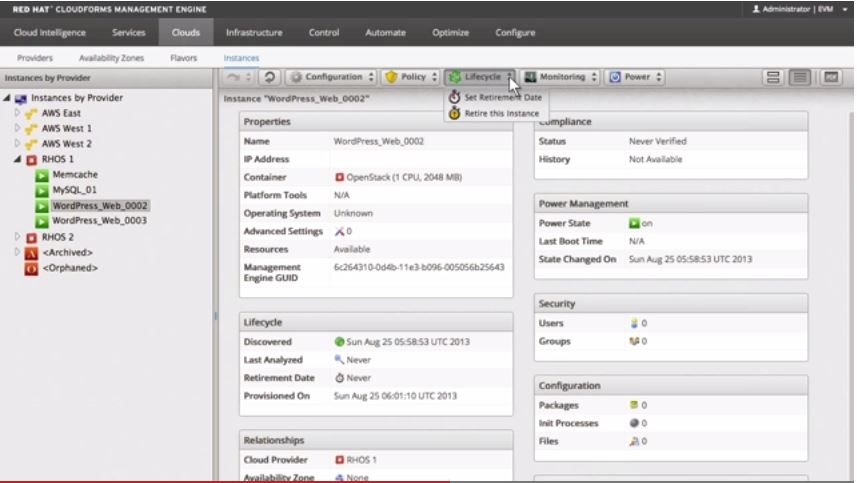Select WordPress_Web_0003 in the tree

[x=99, y=221]
